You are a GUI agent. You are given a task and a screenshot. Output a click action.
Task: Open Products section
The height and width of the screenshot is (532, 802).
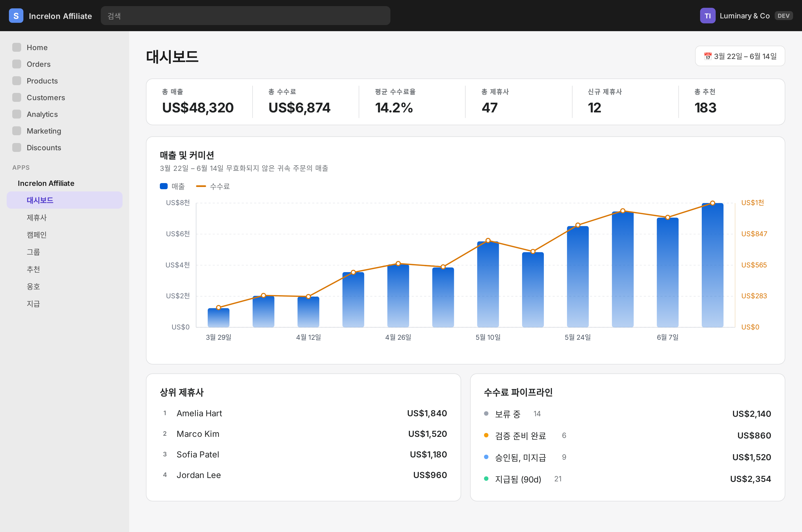tap(65, 80)
